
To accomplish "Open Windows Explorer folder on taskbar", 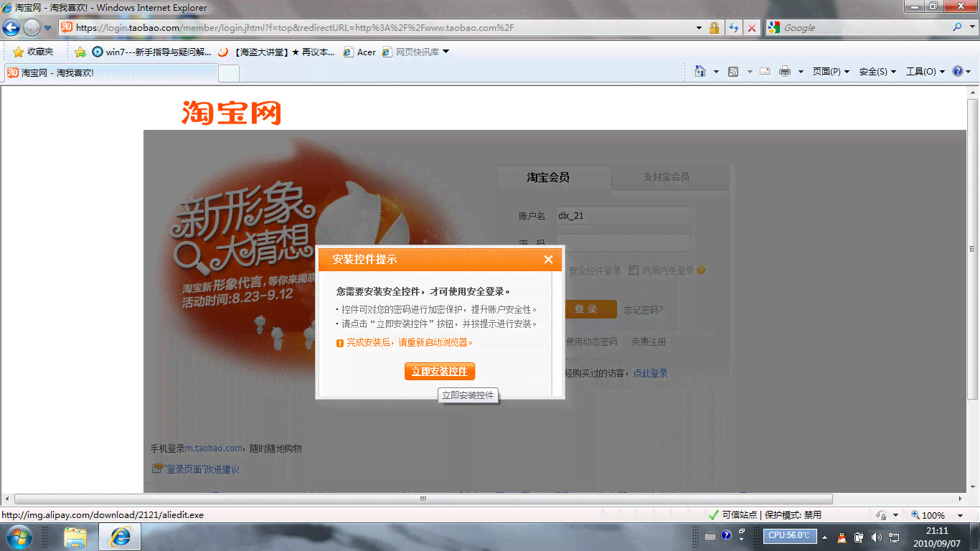I will [75, 537].
